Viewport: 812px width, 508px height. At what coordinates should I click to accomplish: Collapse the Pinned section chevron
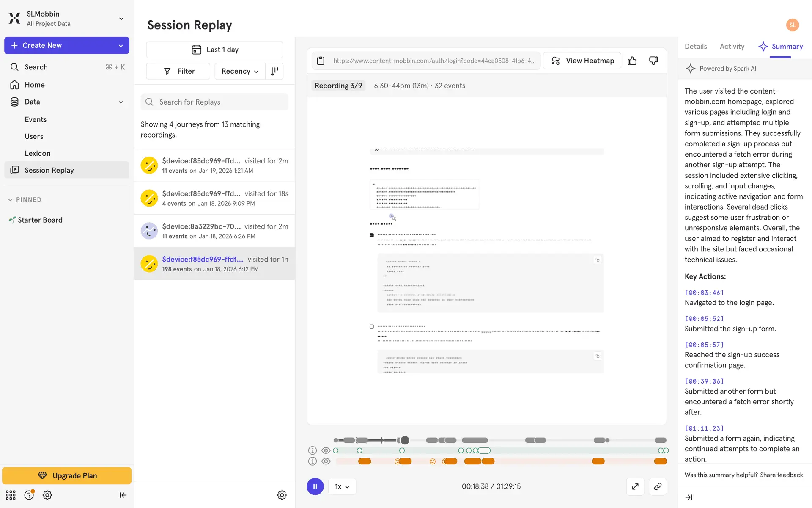pyautogui.click(x=10, y=200)
